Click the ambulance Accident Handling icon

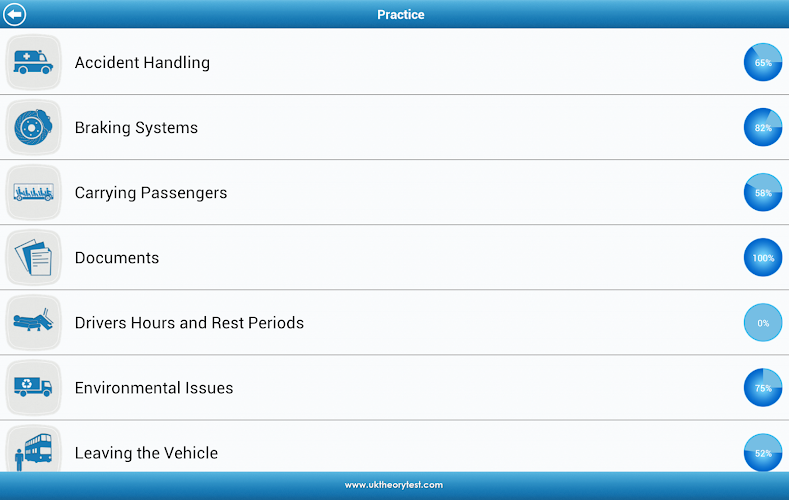point(34,62)
